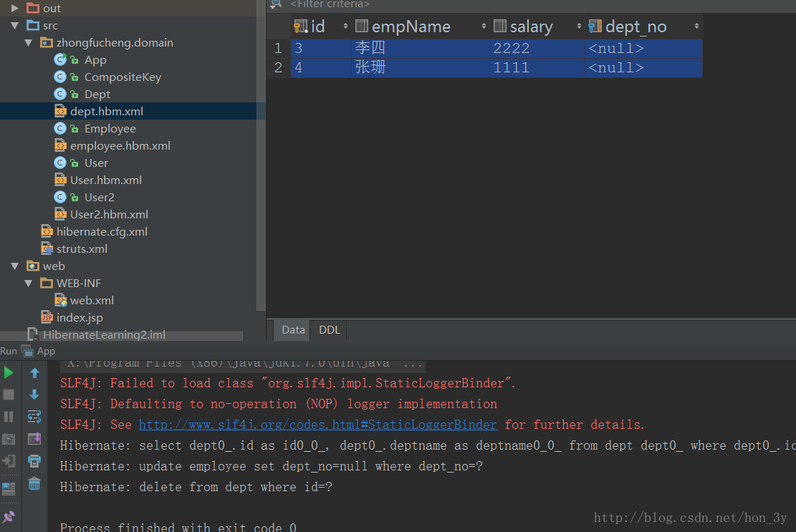Click the id cell with value 3
Image resolution: width=796 pixels, height=532 pixels.
(x=321, y=48)
